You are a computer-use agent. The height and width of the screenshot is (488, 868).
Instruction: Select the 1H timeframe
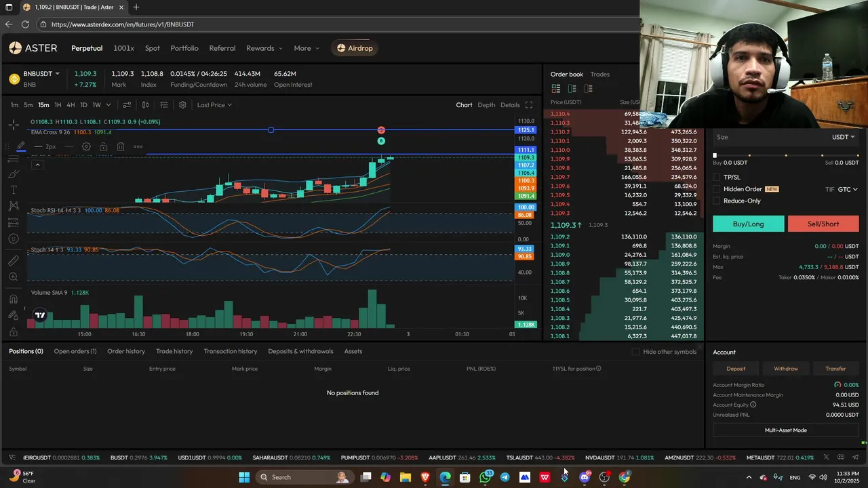click(58, 105)
